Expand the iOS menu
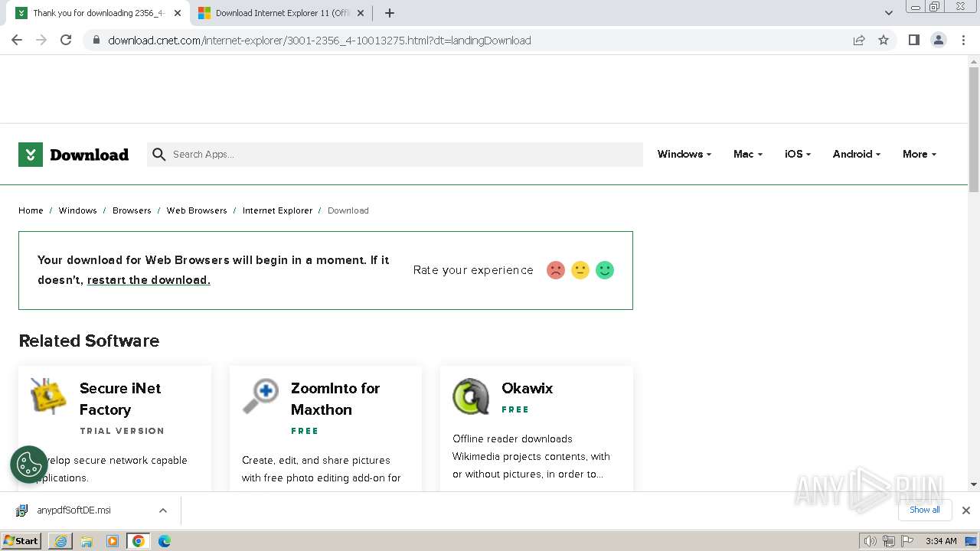Viewport: 980px width, 551px height. point(798,155)
